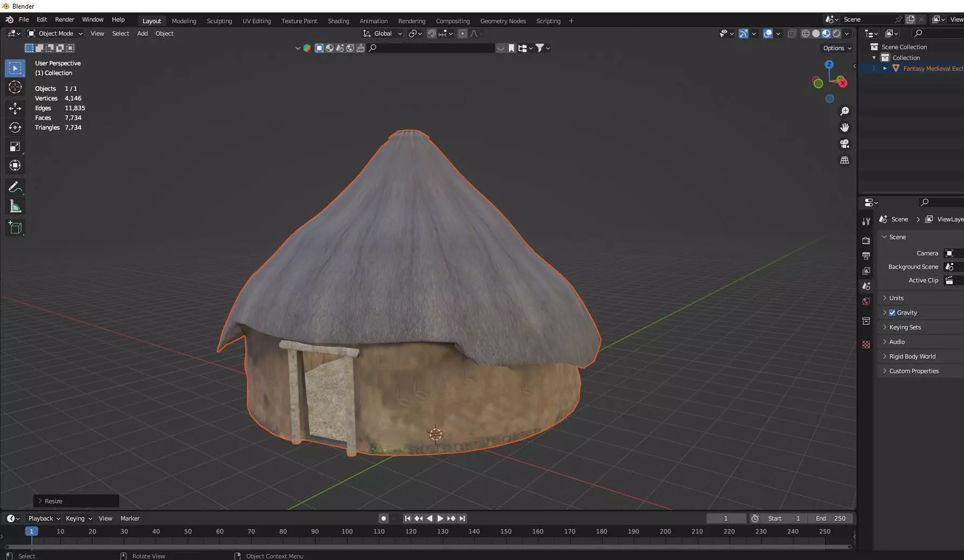964x560 pixels.
Task: Click the current frame number field
Action: click(x=726, y=518)
